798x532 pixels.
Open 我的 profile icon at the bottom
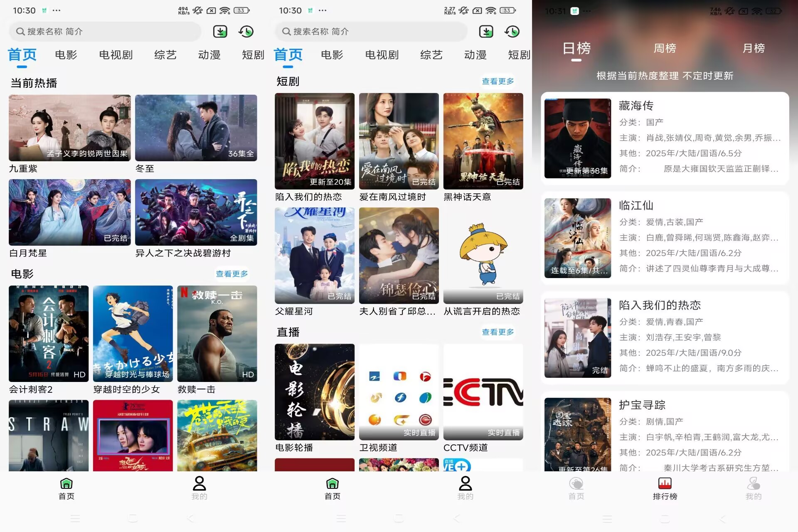pos(199,487)
